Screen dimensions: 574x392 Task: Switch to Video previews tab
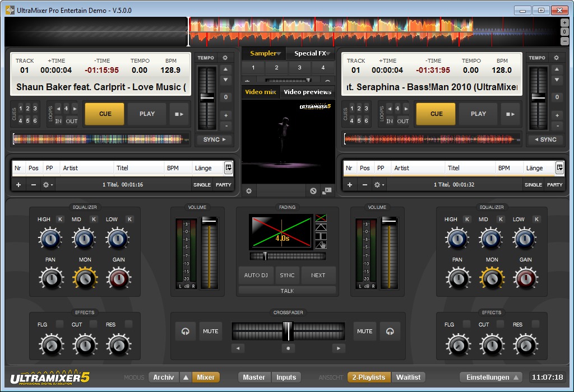308,92
